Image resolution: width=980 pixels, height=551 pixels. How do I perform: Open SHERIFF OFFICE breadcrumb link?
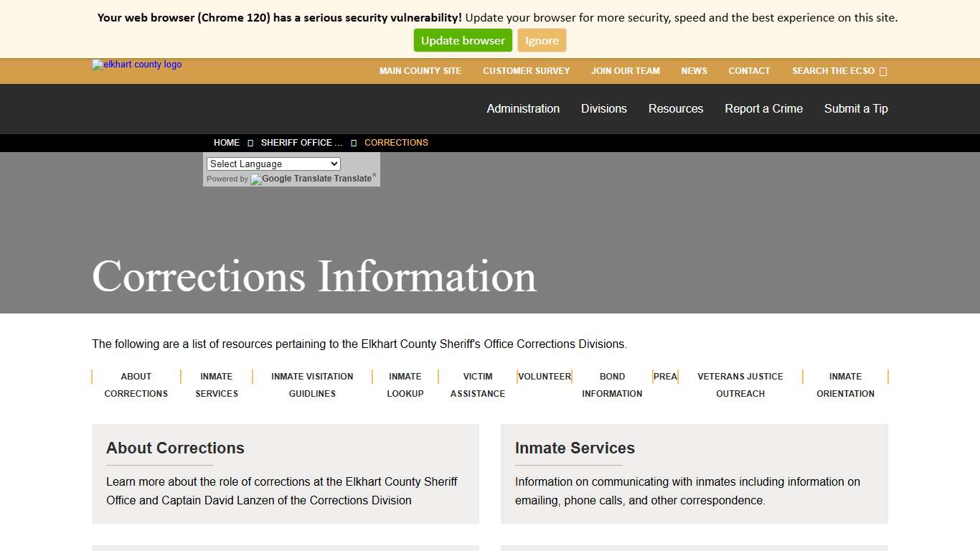tap(301, 142)
